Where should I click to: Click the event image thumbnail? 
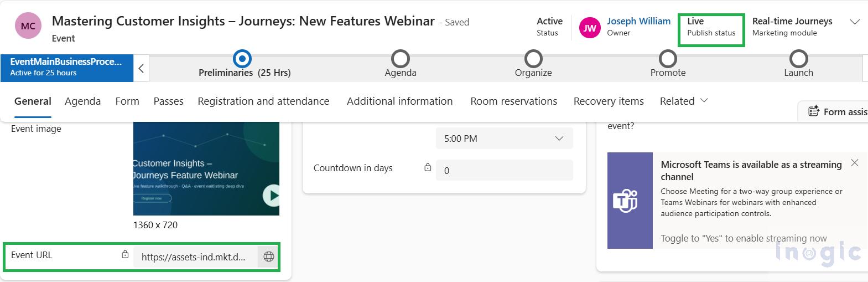(x=206, y=168)
